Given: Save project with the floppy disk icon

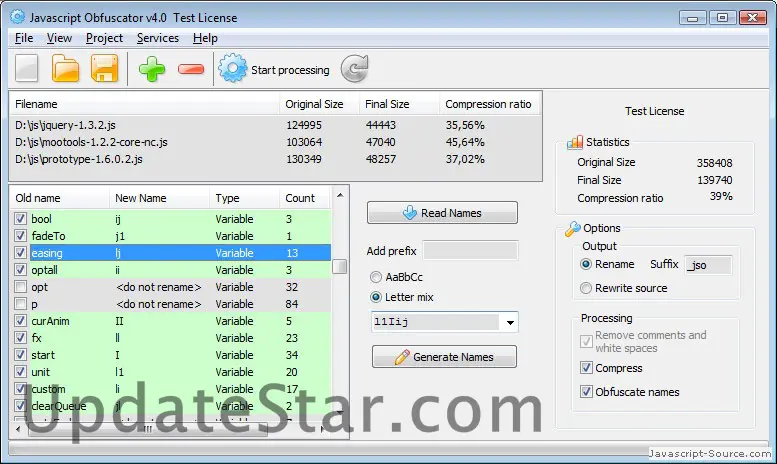Looking at the screenshot, I should point(105,68).
